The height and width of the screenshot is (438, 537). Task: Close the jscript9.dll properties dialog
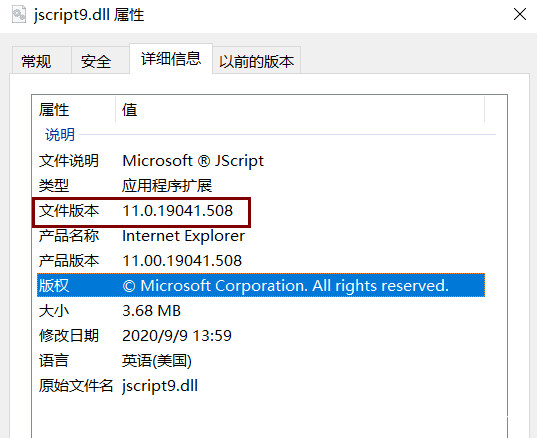tap(520, 14)
